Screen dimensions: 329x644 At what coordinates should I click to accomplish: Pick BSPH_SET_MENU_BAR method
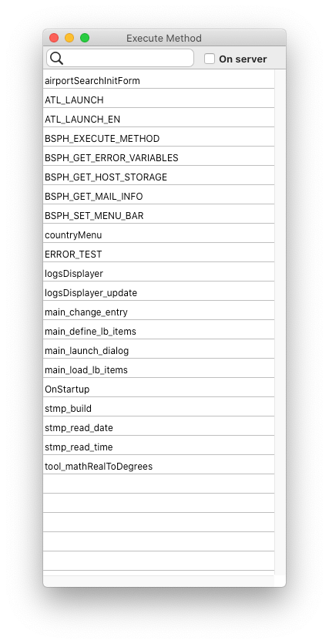coord(159,216)
